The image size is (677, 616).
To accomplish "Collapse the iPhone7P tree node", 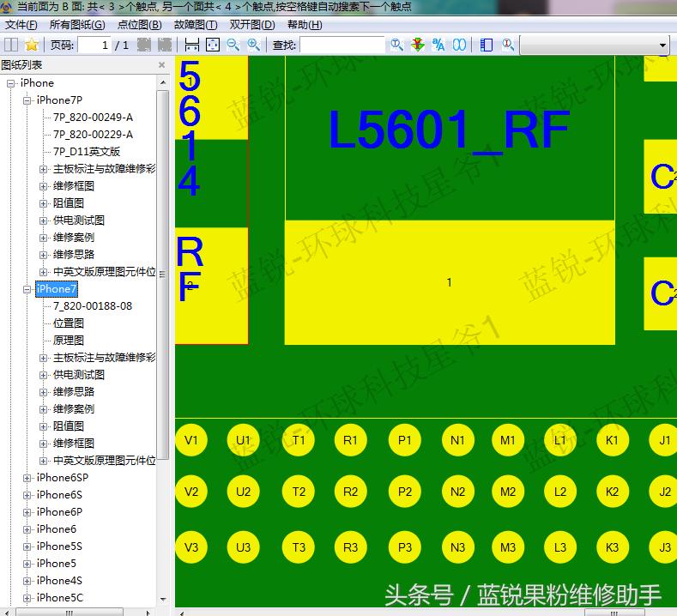I will (27, 100).
